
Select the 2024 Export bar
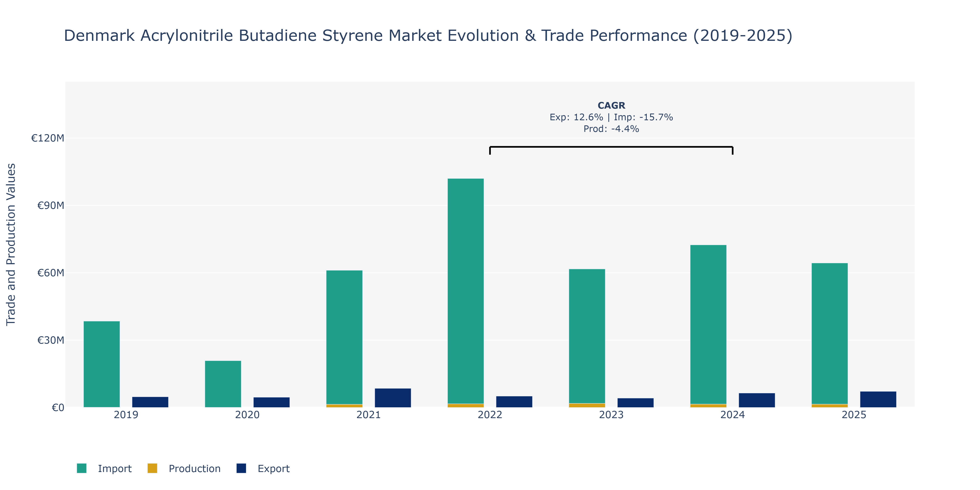757,400
